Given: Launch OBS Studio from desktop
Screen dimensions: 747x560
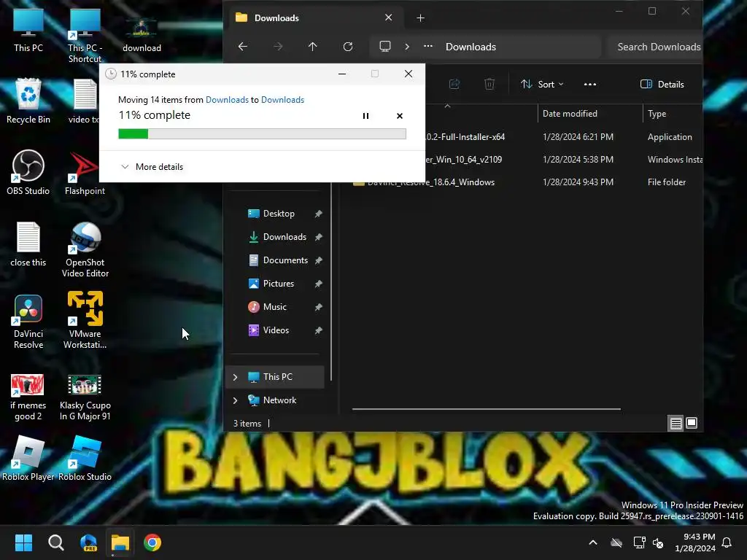Looking at the screenshot, I should [x=28, y=172].
